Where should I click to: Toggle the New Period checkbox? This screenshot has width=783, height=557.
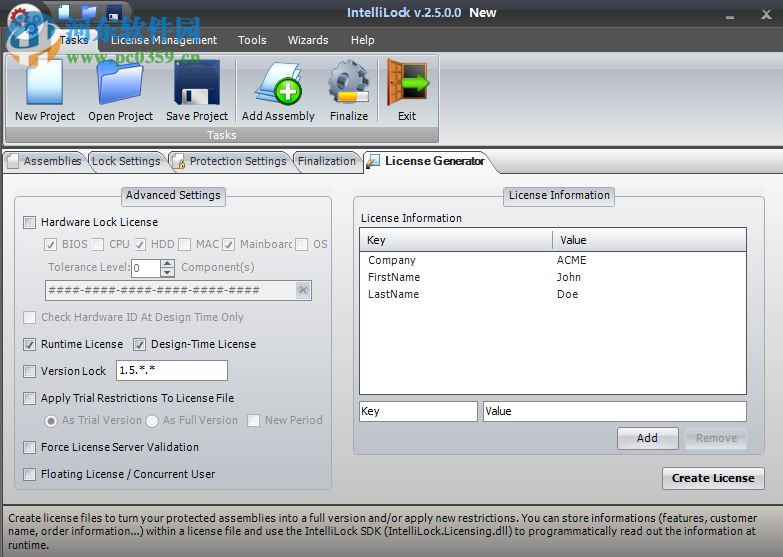[254, 421]
